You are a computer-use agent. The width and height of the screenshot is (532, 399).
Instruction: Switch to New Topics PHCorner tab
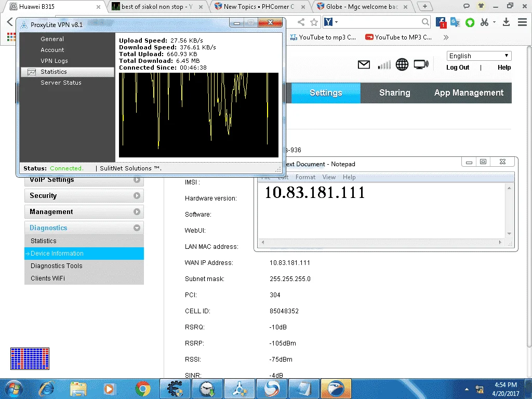(x=259, y=6)
